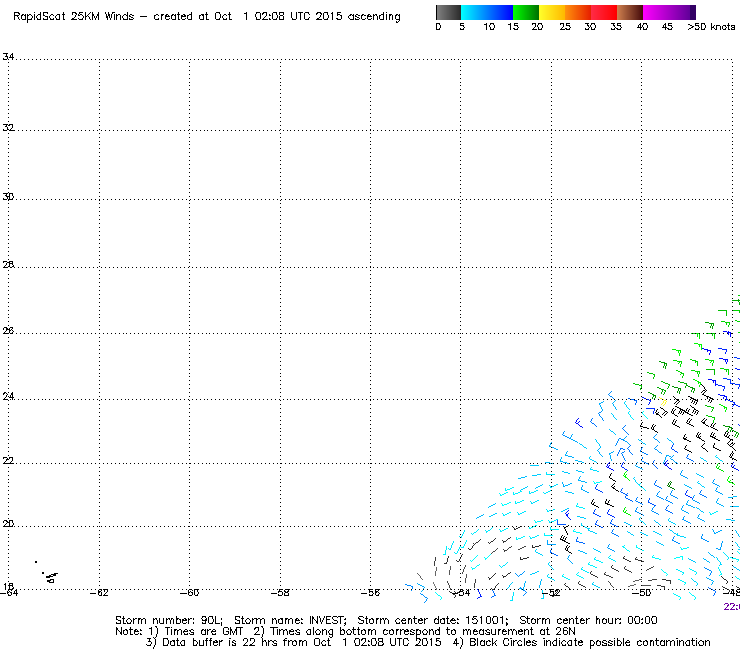
Task: Click the longitude label '-60'
Action: click(x=189, y=593)
